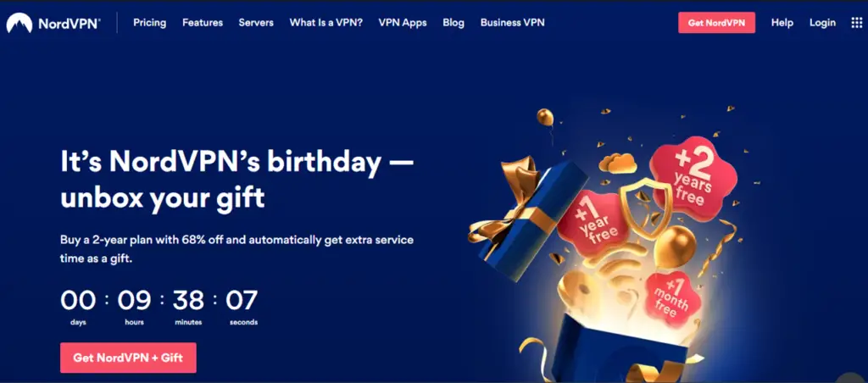Viewport: 868px width, 383px height.
Task: Open the Help link
Action: [x=782, y=23]
